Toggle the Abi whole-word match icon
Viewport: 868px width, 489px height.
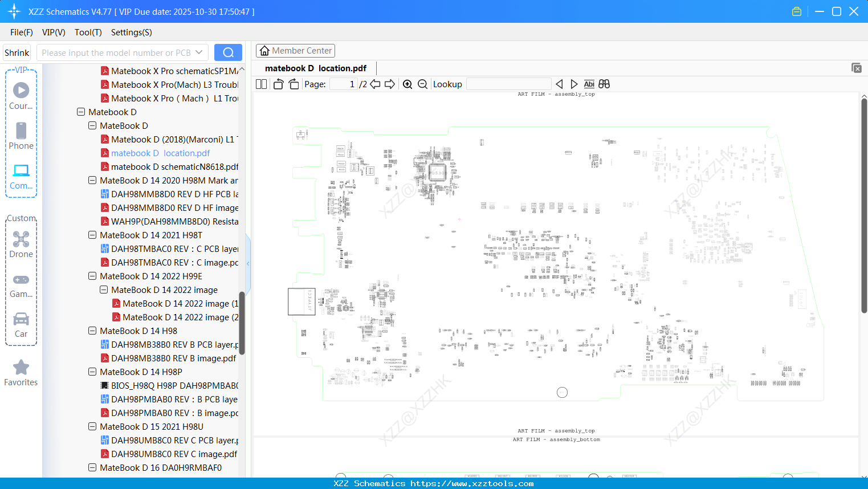pos(589,84)
